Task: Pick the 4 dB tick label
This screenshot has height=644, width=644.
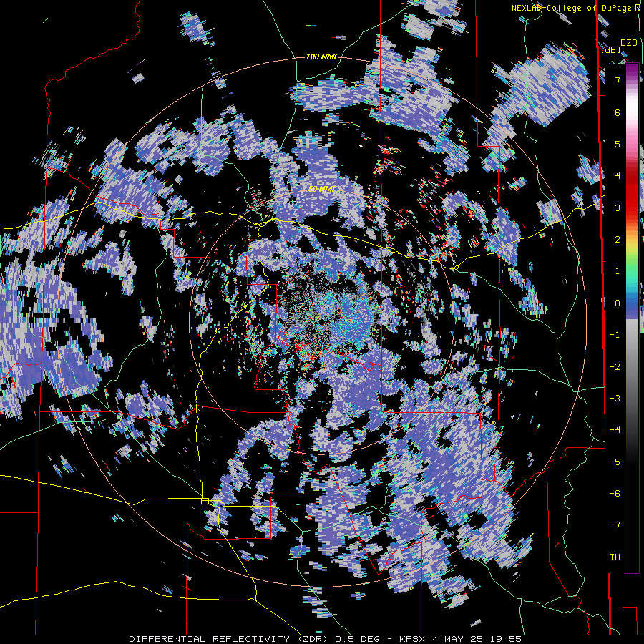Action: [618, 176]
